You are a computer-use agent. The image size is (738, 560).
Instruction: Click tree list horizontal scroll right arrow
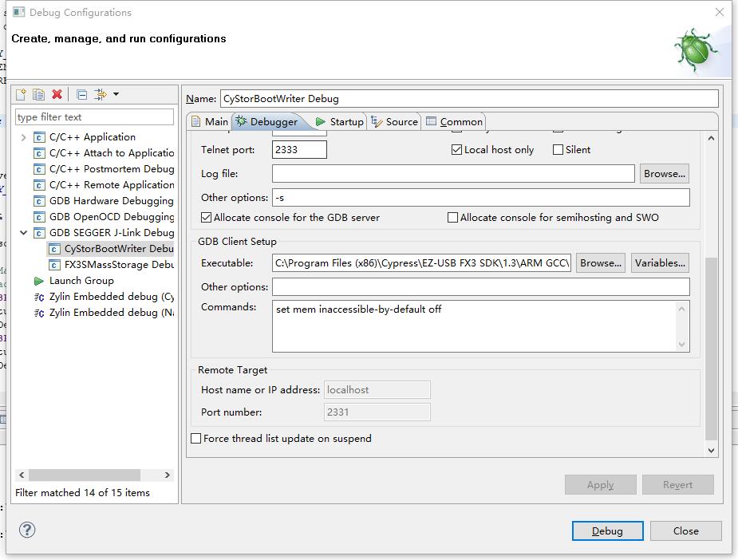pos(167,475)
